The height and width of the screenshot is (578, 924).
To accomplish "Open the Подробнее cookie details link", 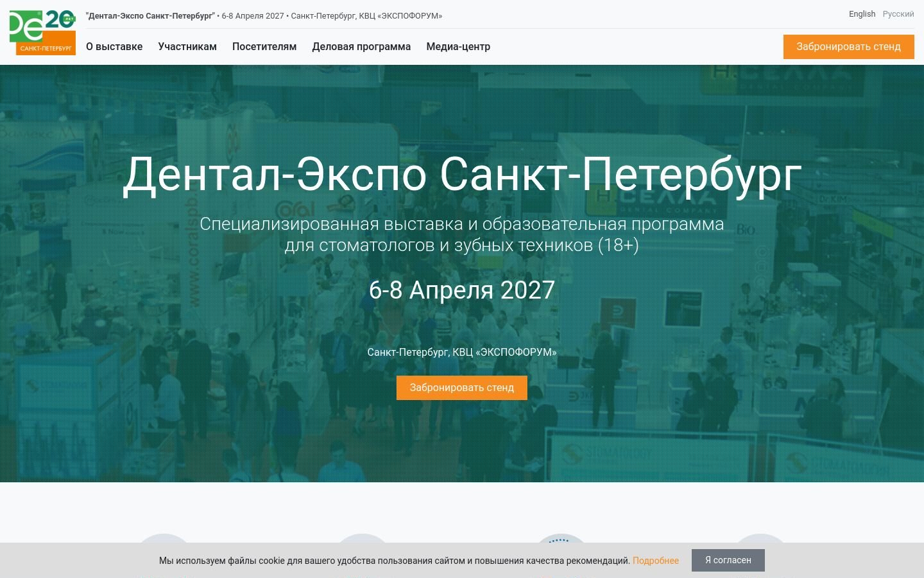I will tap(656, 561).
